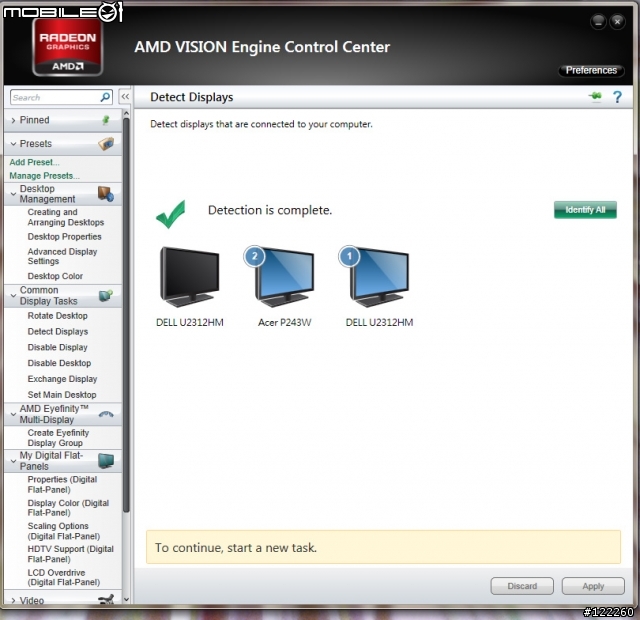Click the sidebar vertical scrollbar thumb
This screenshot has width=640, height=620.
[126, 314]
